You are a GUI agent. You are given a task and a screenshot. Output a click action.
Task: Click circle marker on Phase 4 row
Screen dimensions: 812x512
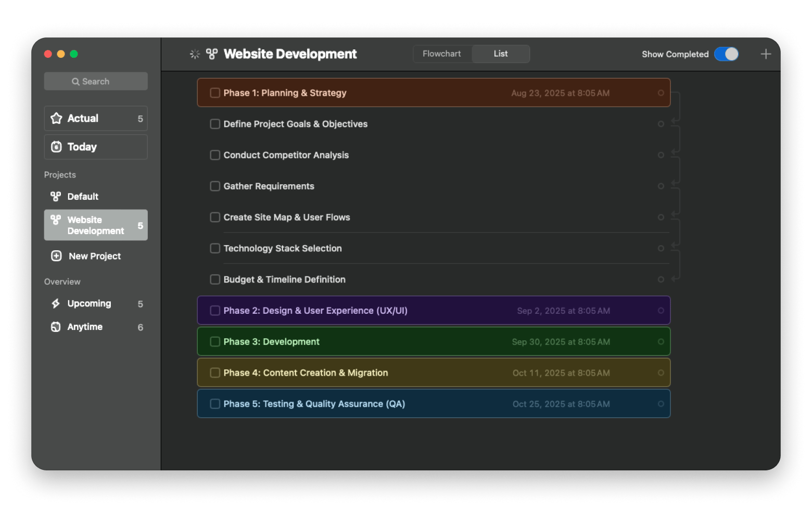coord(661,373)
